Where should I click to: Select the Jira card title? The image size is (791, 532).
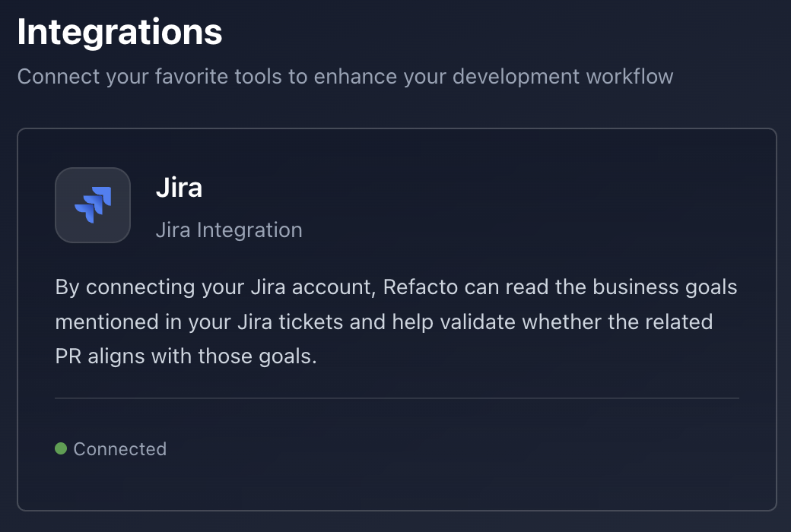179,188
